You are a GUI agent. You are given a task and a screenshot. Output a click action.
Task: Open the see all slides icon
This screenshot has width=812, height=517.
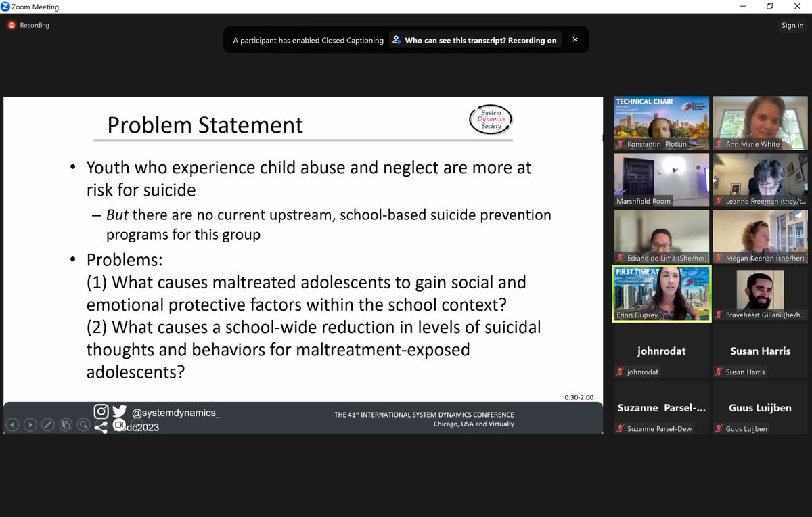tap(66, 425)
